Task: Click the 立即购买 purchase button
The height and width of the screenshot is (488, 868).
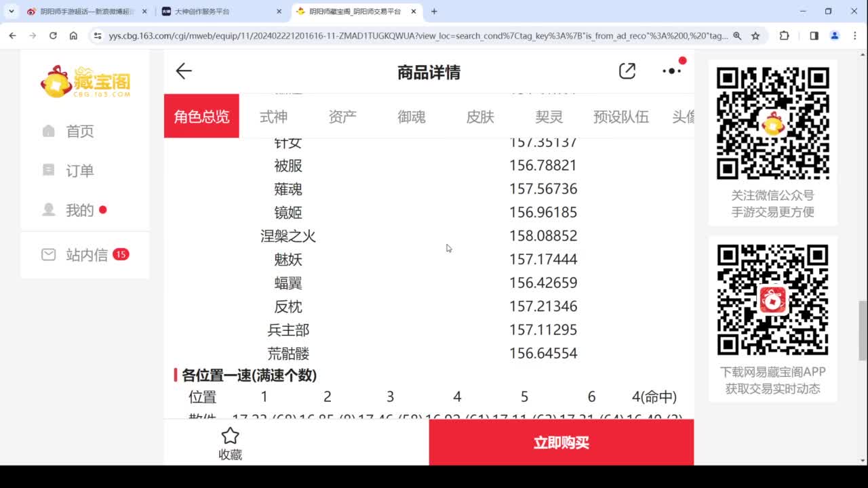Action: pyautogui.click(x=561, y=442)
